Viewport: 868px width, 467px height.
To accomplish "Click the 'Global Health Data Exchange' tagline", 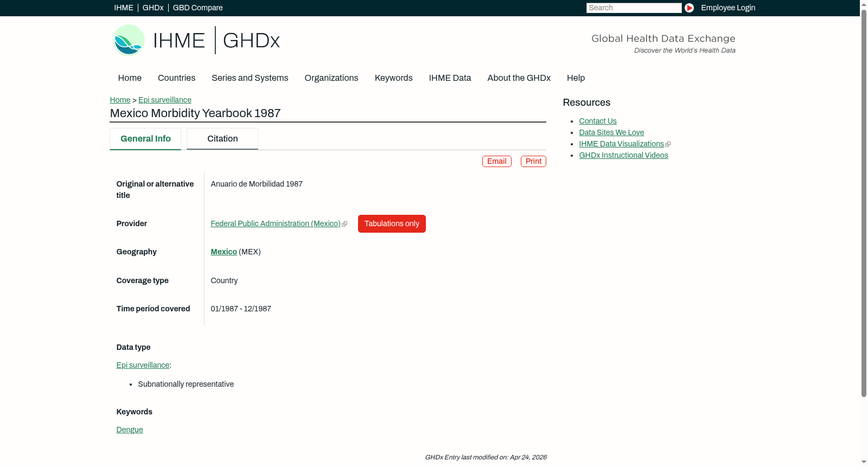I will pyautogui.click(x=663, y=39).
